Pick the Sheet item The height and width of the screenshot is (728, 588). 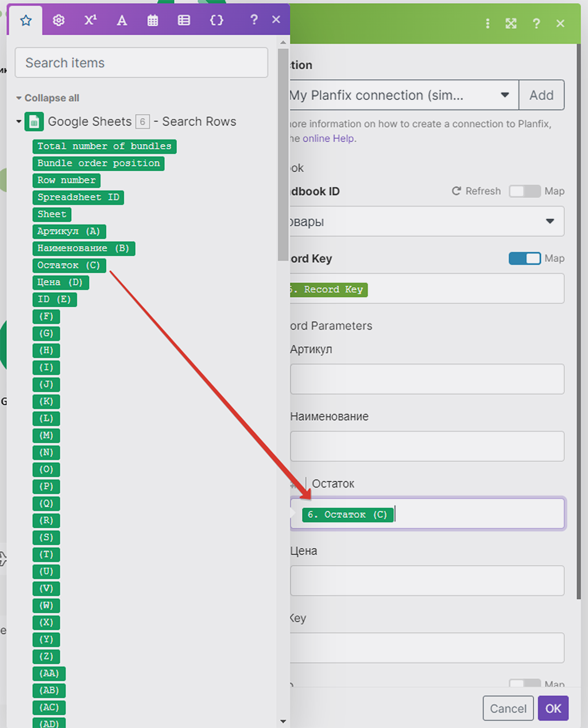(52, 214)
